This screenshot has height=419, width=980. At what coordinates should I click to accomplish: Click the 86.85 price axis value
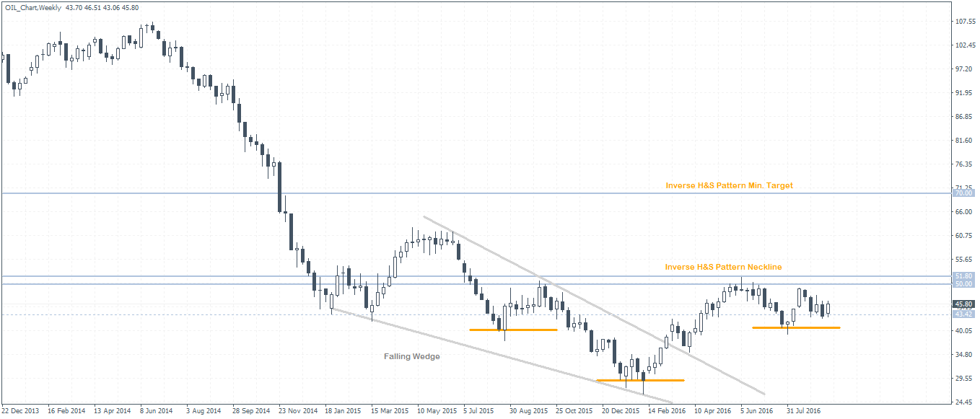click(964, 117)
